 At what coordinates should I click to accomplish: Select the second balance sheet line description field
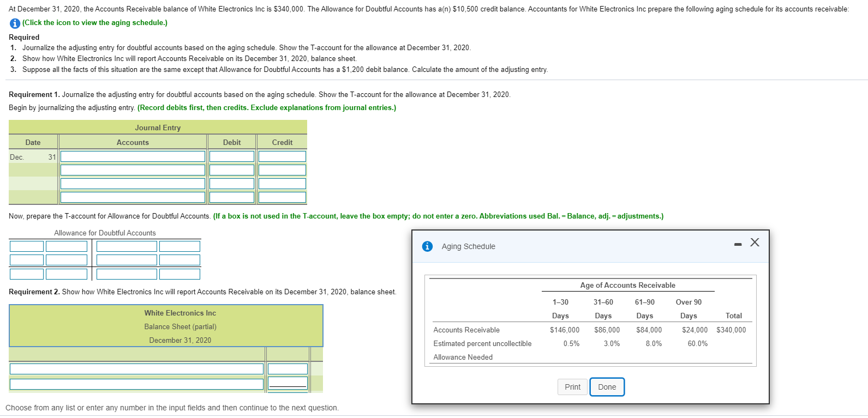[x=136, y=384]
